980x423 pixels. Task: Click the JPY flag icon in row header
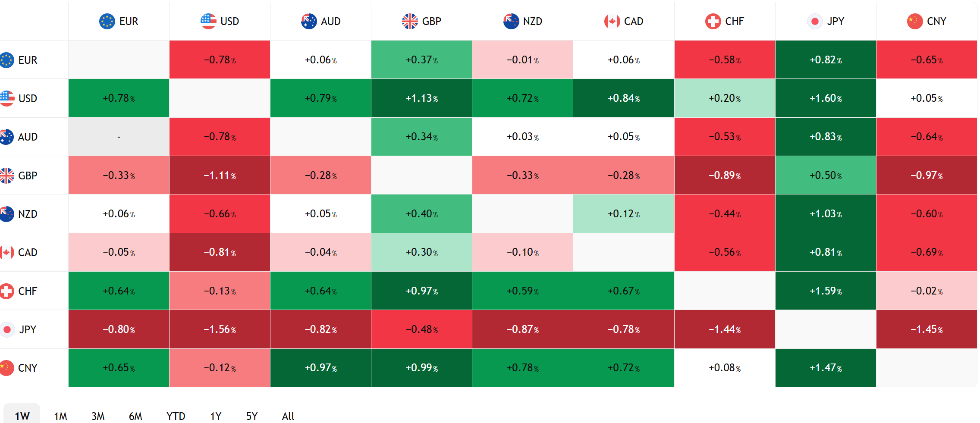click(7, 330)
